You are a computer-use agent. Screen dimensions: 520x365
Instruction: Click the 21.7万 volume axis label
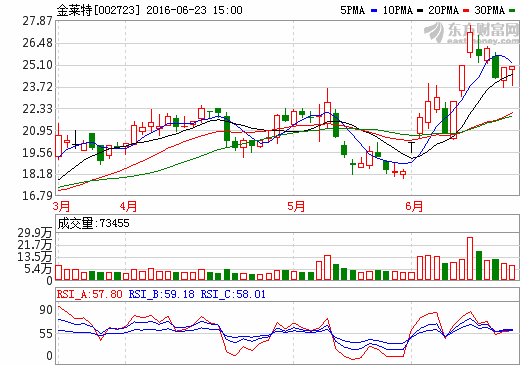(35, 245)
